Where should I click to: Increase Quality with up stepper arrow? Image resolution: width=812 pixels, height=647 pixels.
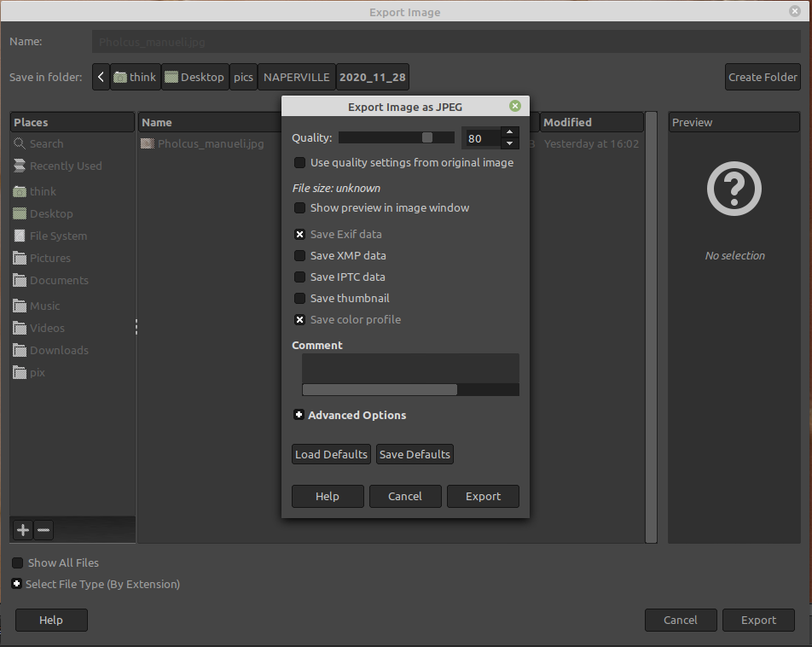(x=509, y=132)
